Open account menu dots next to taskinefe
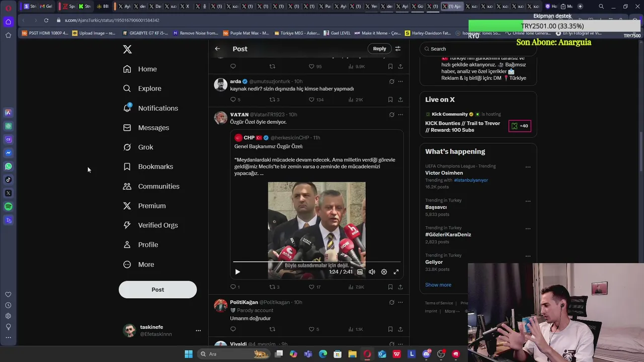Viewport: 644px width, 362px height. pos(198,330)
